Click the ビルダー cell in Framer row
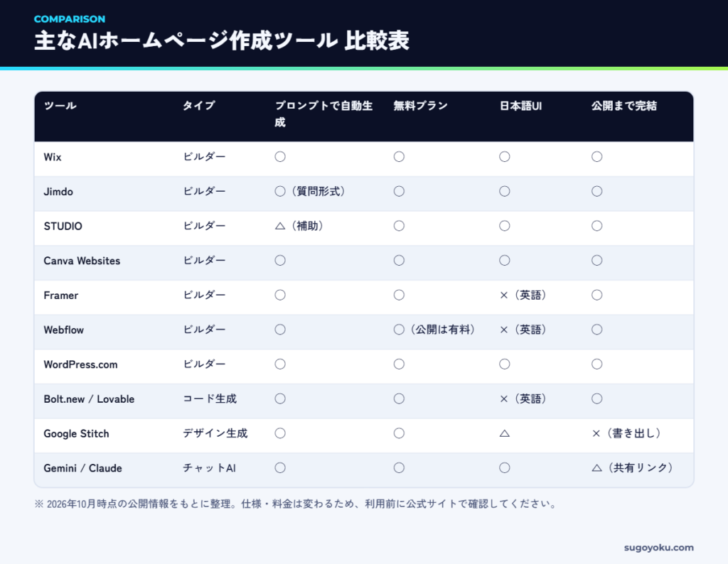The width and height of the screenshot is (728, 564). [x=204, y=295]
